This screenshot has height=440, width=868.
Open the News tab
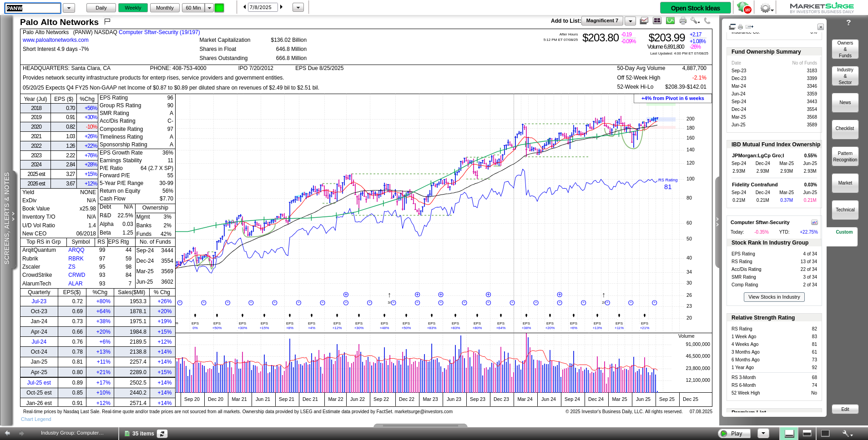[x=845, y=102]
